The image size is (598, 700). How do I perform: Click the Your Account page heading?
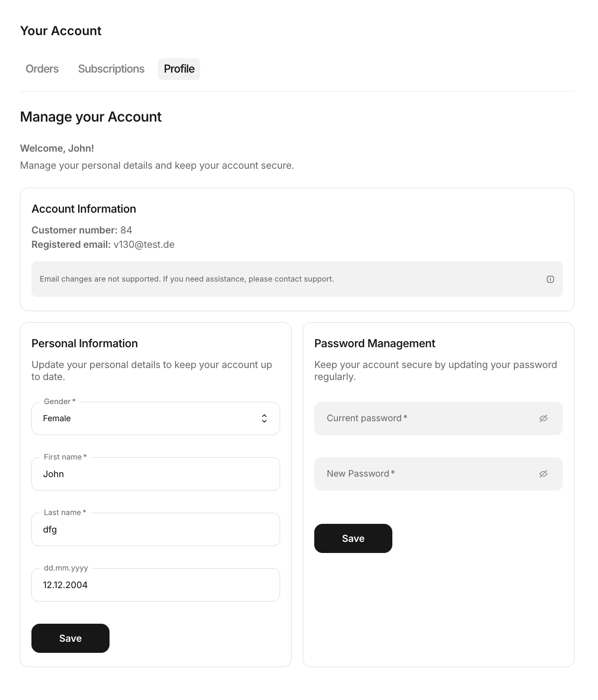click(61, 31)
